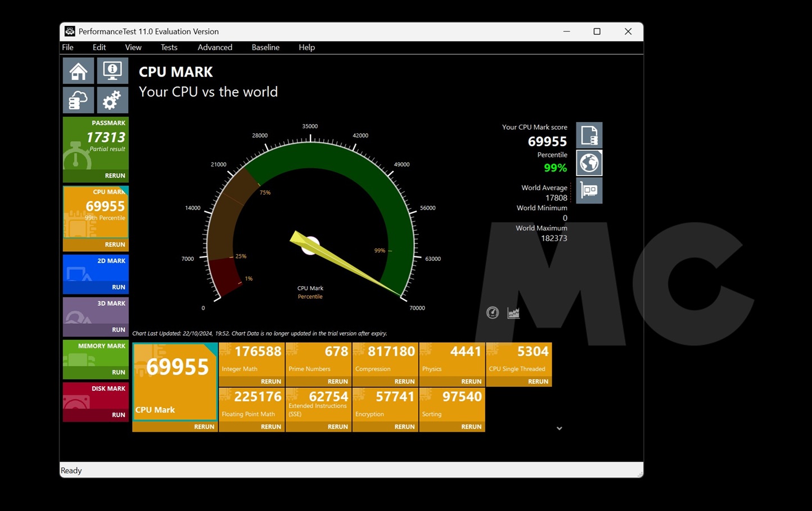Click the save results document icon
The height and width of the screenshot is (511, 812).
[x=589, y=135]
